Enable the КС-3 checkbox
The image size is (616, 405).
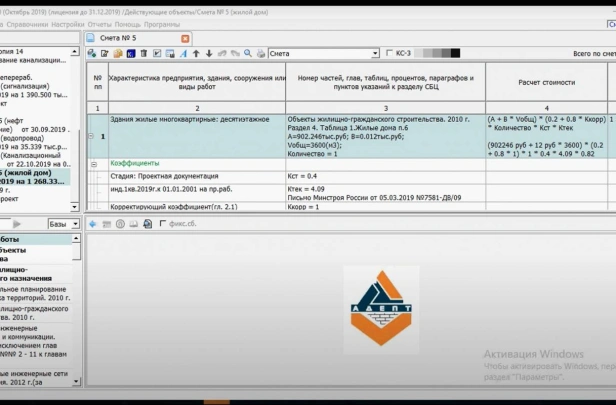coord(389,53)
